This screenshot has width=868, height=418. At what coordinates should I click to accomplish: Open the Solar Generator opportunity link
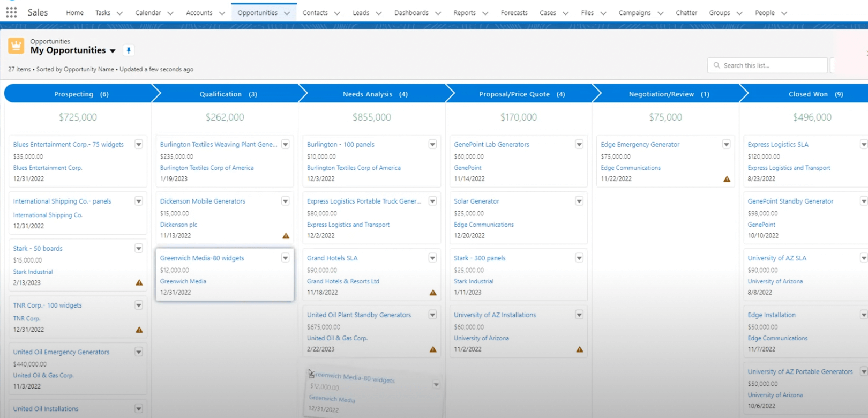[x=476, y=201]
